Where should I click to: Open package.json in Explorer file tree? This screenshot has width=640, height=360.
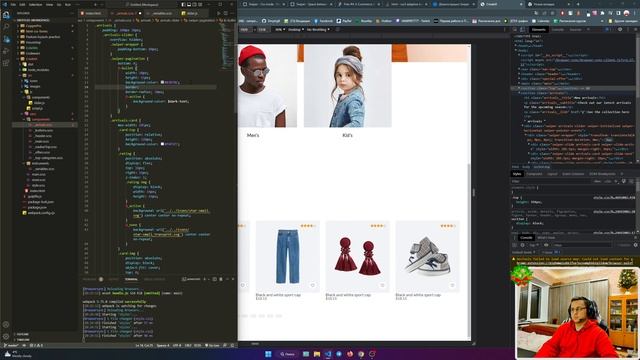coord(37,207)
